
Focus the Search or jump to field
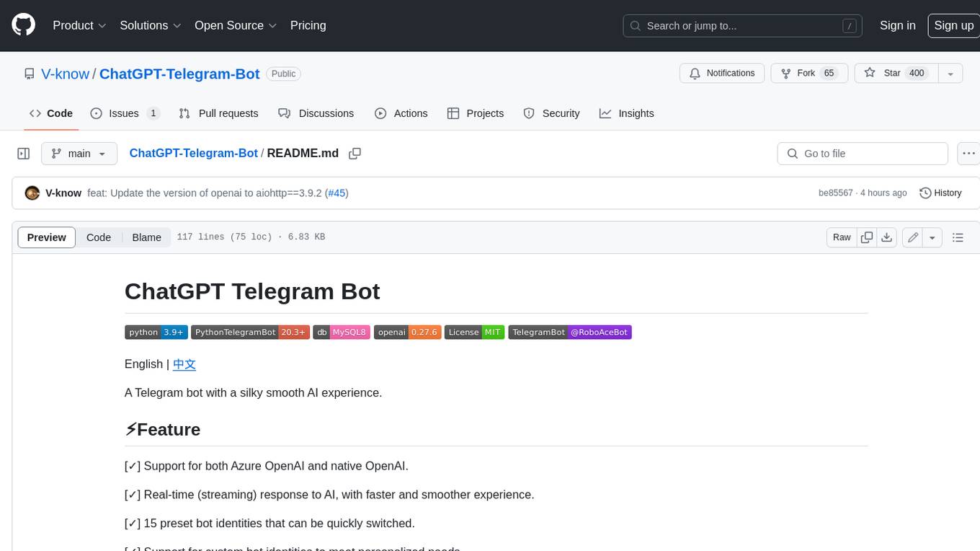[743, 26]
